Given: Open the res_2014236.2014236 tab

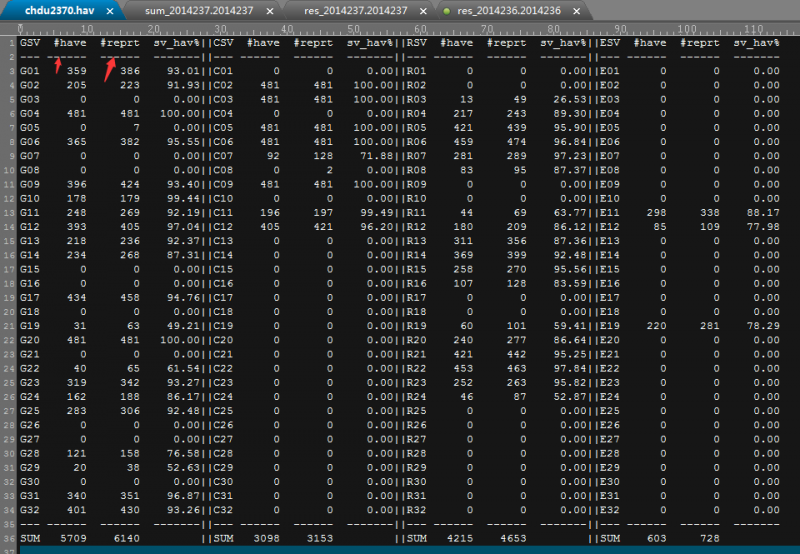Looking at the screenshot, I should click(x=509, y=11).
